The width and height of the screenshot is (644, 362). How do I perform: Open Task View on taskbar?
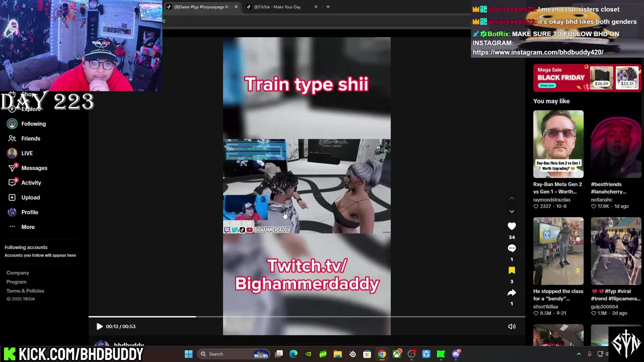(279, 354)
